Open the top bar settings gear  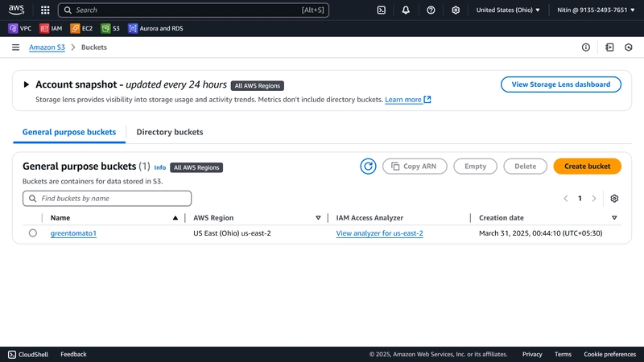tap(456, 10)
